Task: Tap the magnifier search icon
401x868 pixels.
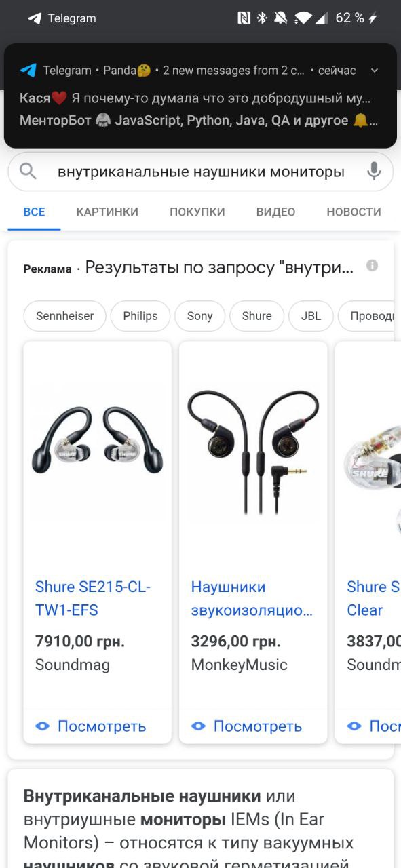Action: click(x=28, y=172)
